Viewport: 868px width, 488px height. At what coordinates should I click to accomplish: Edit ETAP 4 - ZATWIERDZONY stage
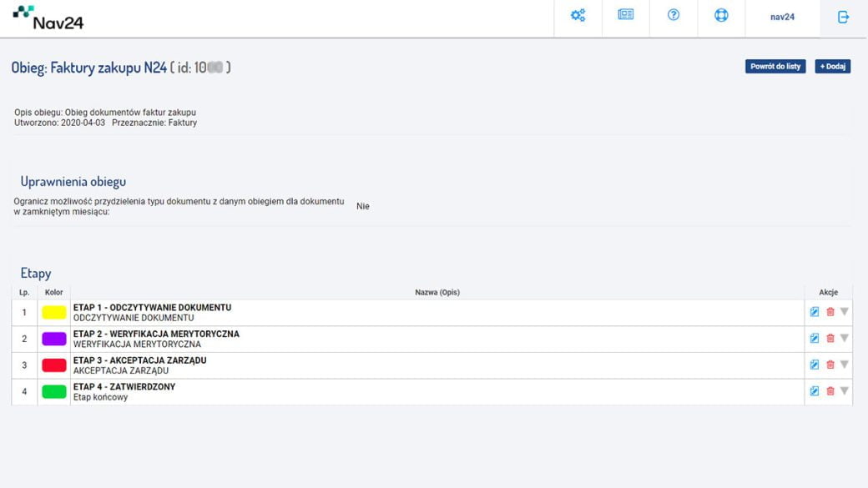point(815,391)
